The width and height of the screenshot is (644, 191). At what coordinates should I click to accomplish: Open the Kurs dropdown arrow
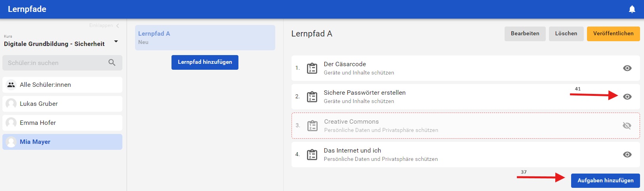click(x=116, y=41)
